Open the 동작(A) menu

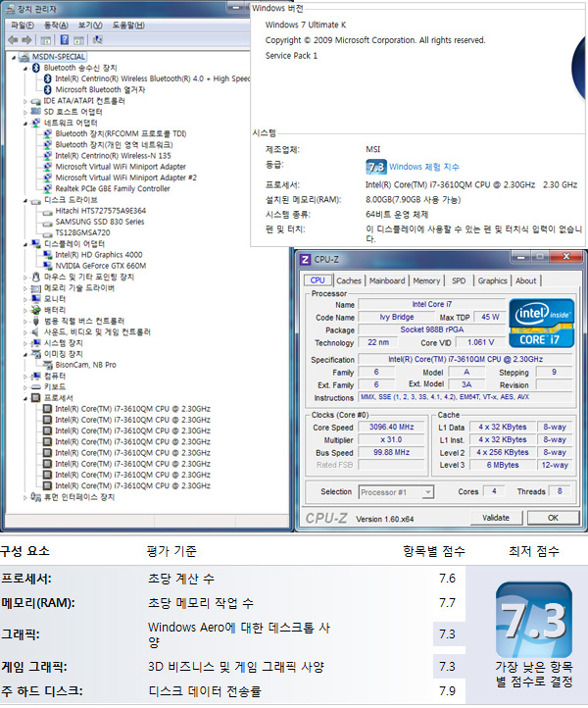[56, 25]
